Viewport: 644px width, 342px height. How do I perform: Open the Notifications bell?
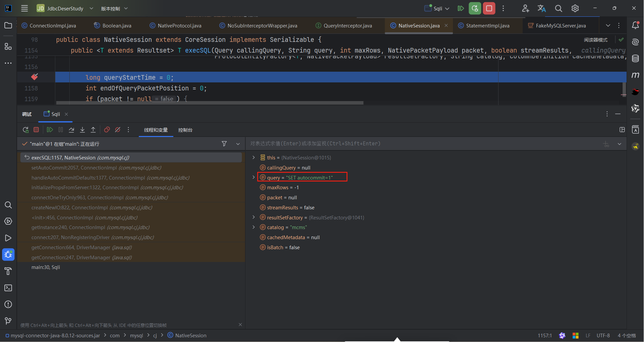click(635, 25)
